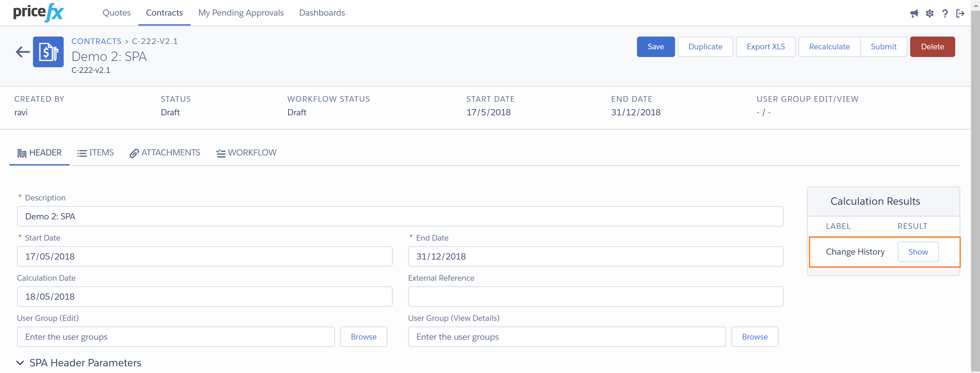Click the logout icon
The width and height of the screenshot is (980, 373).
tap(960, 14)
